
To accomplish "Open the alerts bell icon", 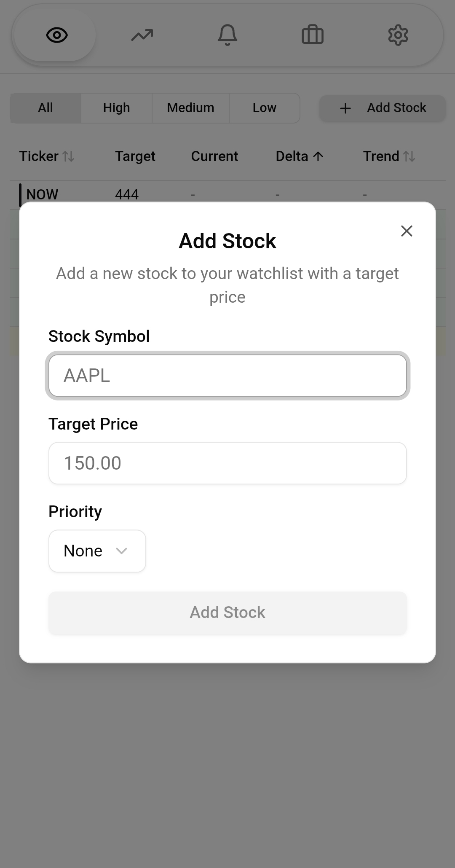I will point(227,35).
